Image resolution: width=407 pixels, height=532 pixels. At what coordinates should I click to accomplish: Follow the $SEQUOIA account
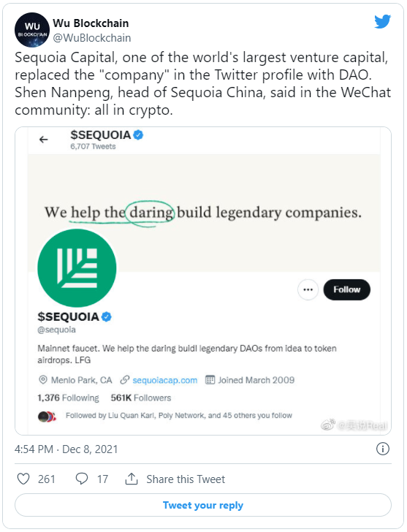pos(346,289)
